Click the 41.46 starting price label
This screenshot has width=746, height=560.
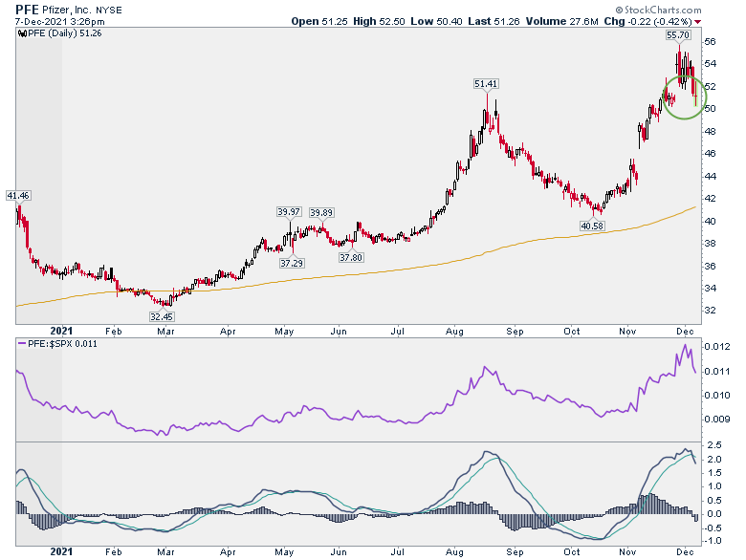coord(18,195)
